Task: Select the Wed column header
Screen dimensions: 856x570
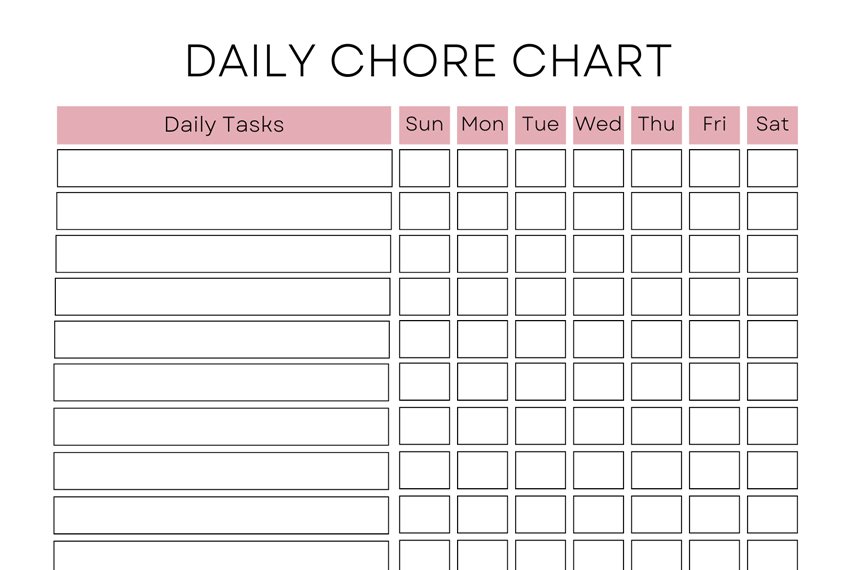Action: coord(598,125)
